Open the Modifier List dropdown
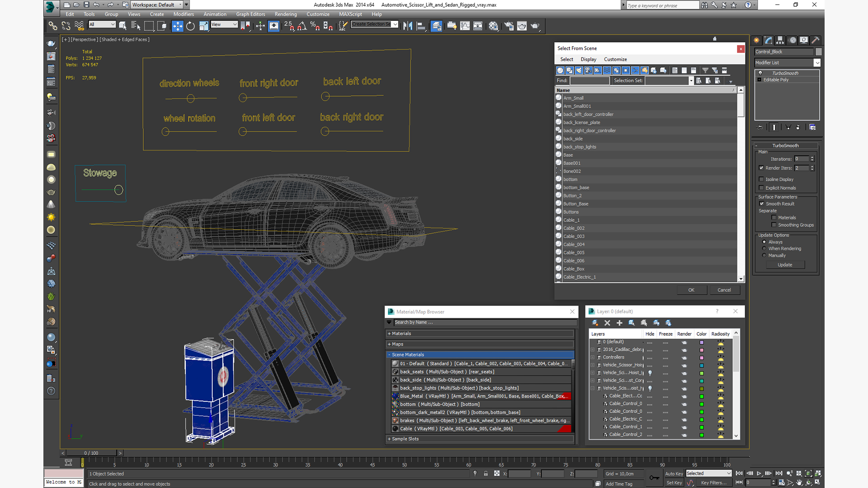The width and height of the screenshot is (868, 488). [817, 63]
